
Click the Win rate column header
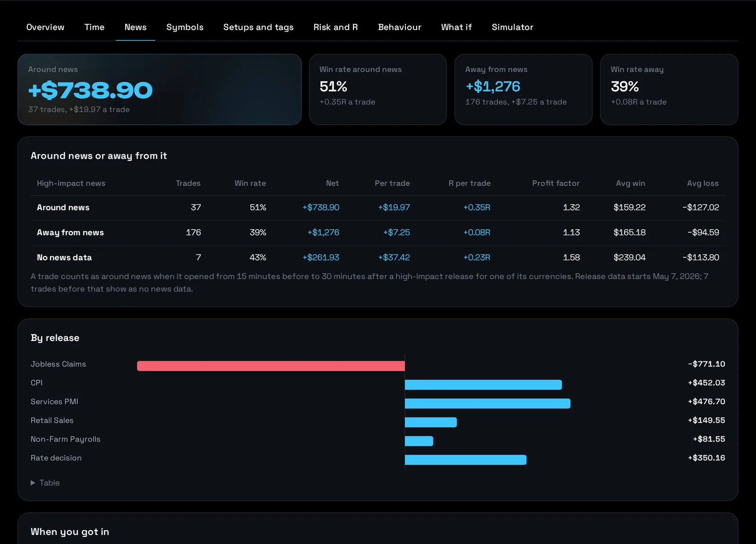coord(250,183)
